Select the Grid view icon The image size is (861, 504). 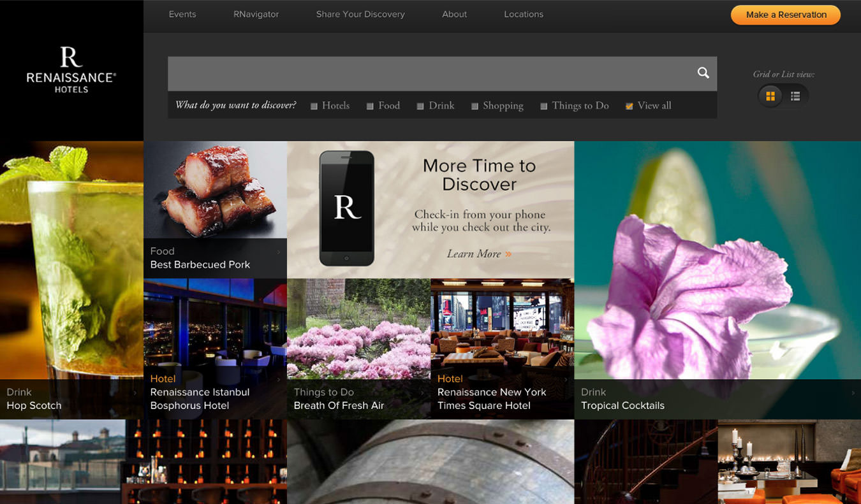click(770, 96)
